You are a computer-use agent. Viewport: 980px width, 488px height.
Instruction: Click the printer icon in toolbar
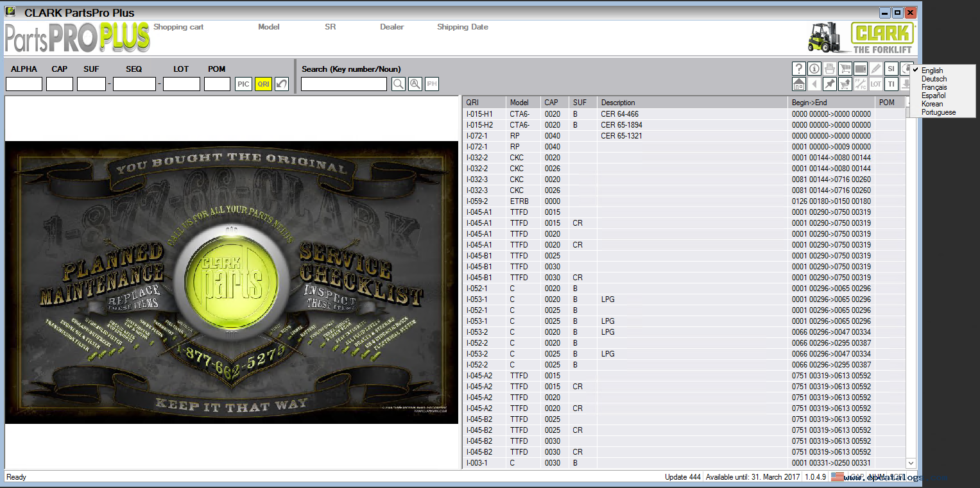coord(830,69)
